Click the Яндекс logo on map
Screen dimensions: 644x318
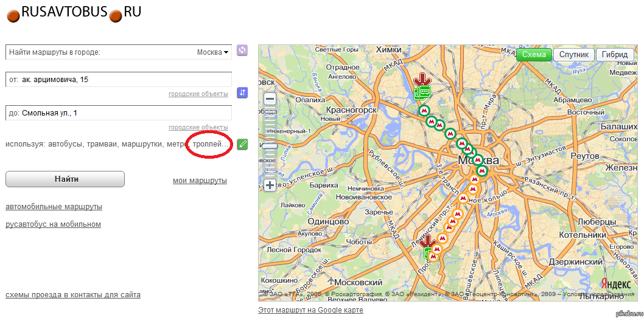[616, 284]
